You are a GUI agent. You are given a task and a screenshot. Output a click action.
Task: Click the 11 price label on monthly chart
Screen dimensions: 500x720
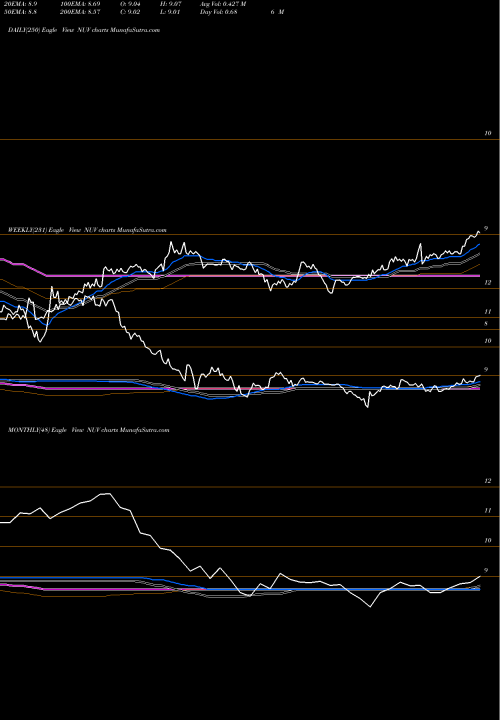(x=488, y=511)
